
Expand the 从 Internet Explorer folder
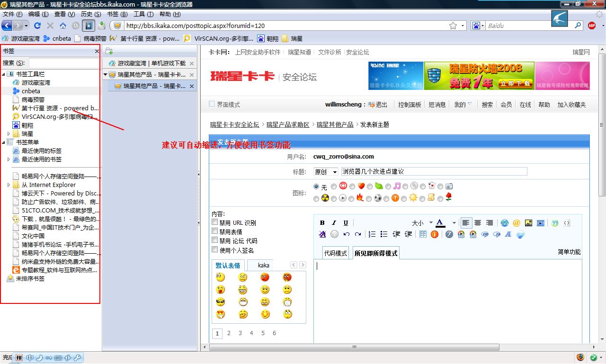click(x=9, y=185)
